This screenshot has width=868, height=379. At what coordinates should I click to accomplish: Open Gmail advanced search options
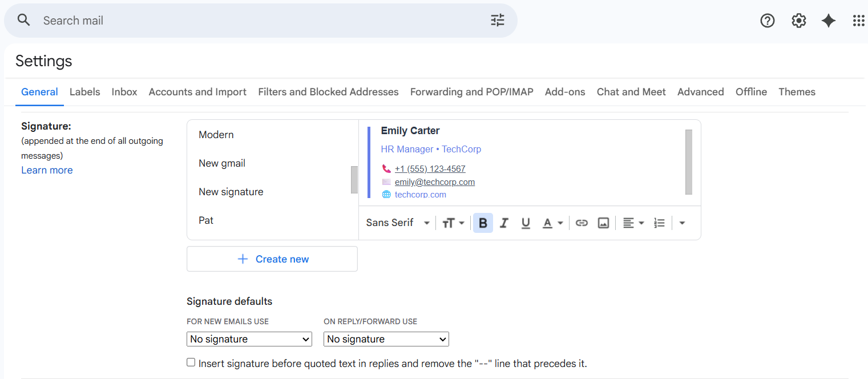497,19
